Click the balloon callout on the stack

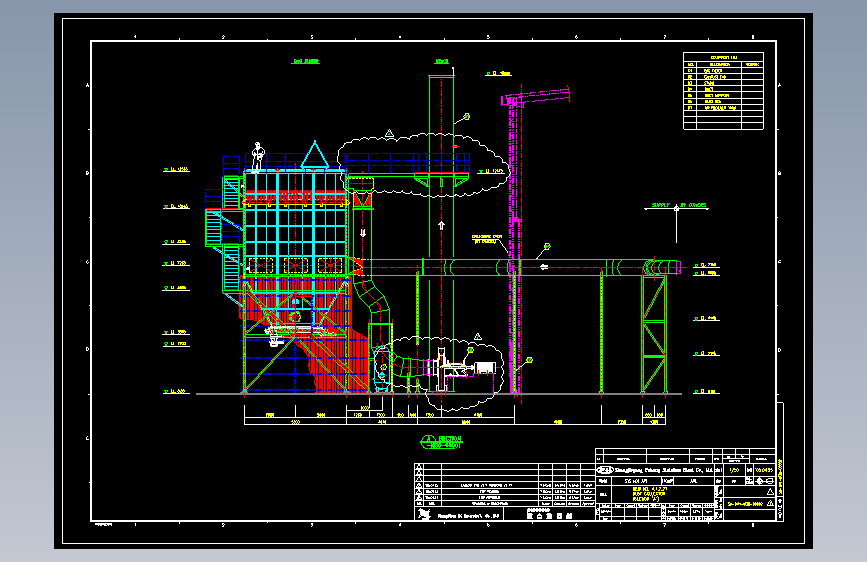pyautogui.click(x=467, y=116)
